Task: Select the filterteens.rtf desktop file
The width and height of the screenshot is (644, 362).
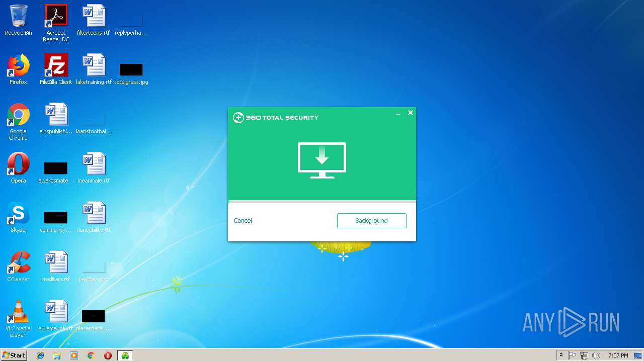Action: [94, 21]
